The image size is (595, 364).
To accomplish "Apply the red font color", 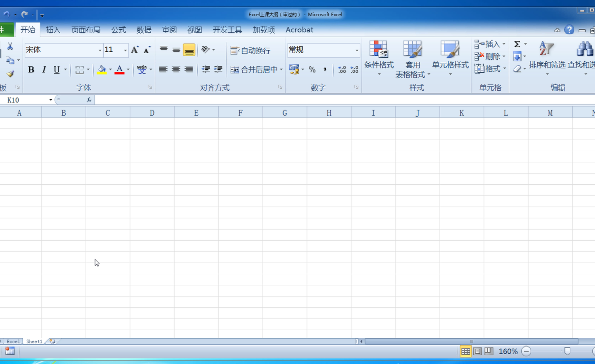I will coord(119,70).
